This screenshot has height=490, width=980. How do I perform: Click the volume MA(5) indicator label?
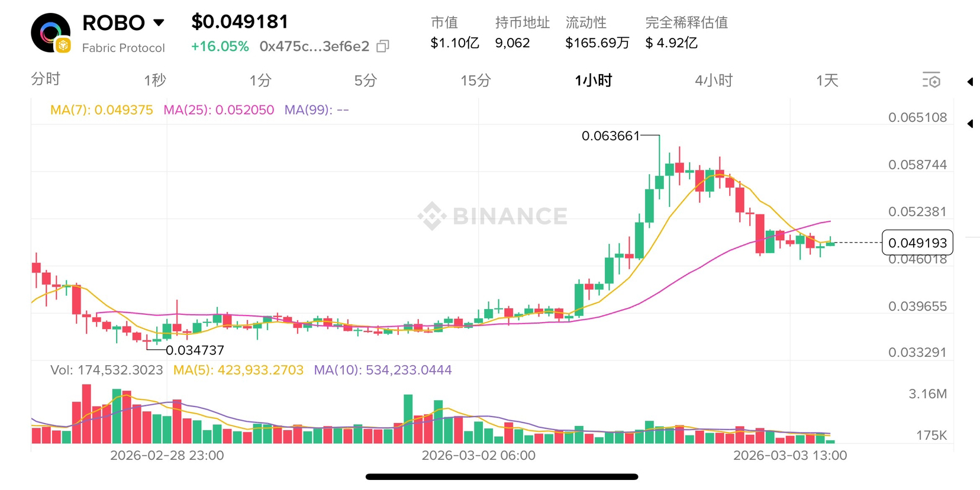[x=238, y=370]
